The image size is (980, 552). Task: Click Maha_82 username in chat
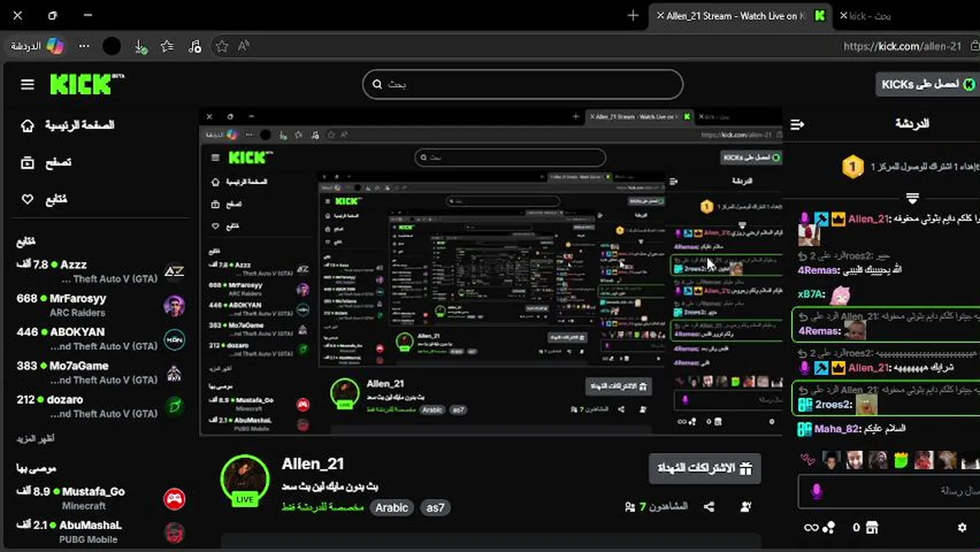coord(837,429)
